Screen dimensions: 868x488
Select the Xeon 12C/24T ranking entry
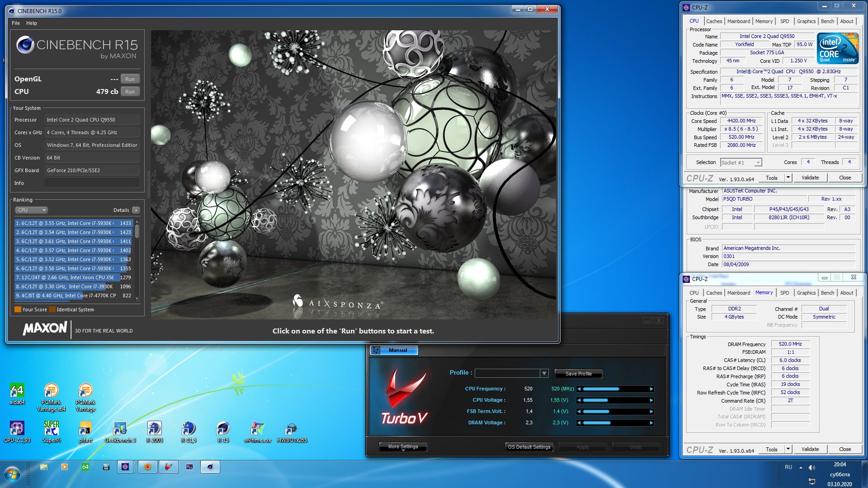[74, 277]
